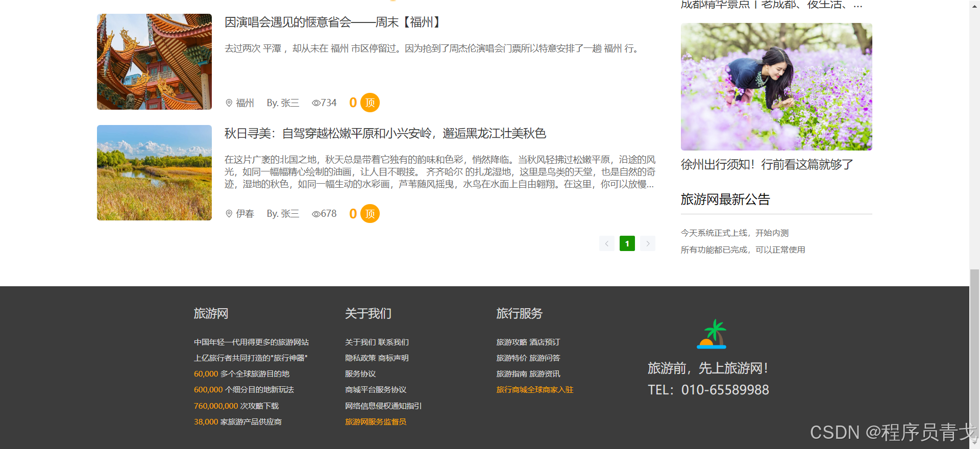Read announcement 所有功能都已完成，可以正常使用
Screen dimensions: 980x449
coord(743,250)
